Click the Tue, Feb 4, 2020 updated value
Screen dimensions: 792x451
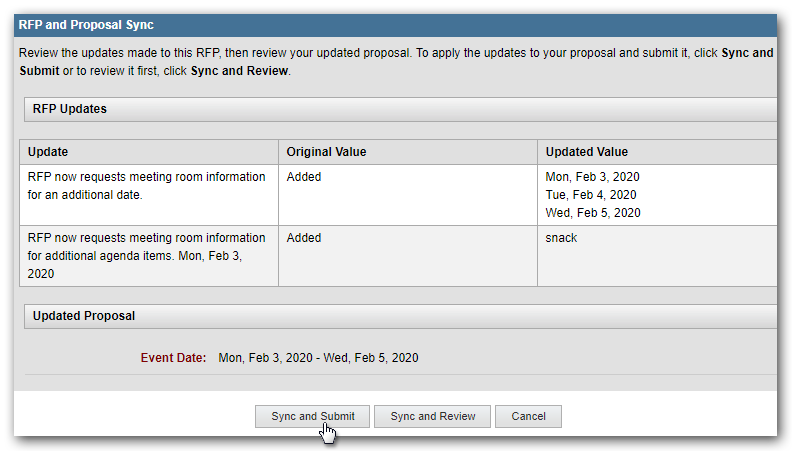tap(590, 195)
